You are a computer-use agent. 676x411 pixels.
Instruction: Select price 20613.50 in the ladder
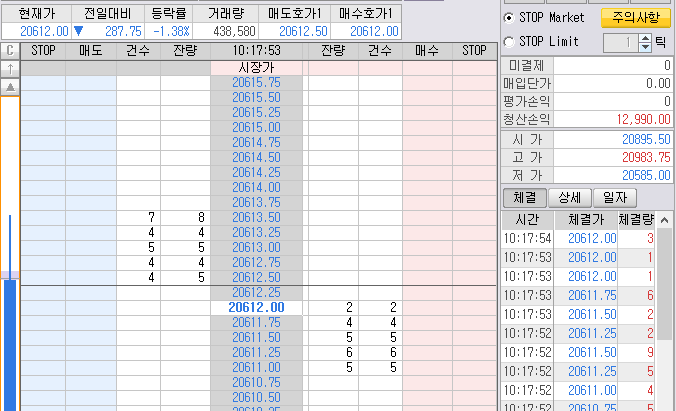click(x=257, y=217)
